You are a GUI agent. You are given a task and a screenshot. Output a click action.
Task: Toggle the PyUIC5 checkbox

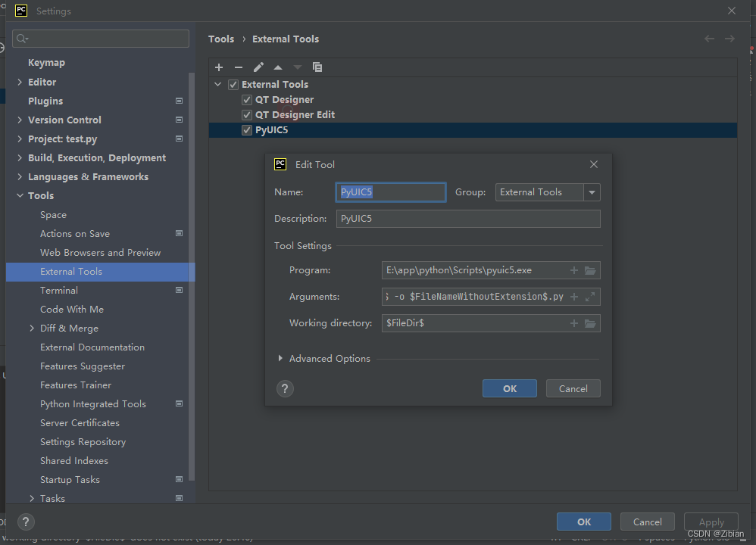[x=247, y=129]
